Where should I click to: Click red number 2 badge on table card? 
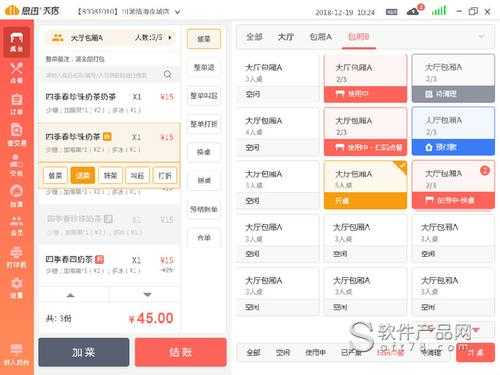(485, 171)
